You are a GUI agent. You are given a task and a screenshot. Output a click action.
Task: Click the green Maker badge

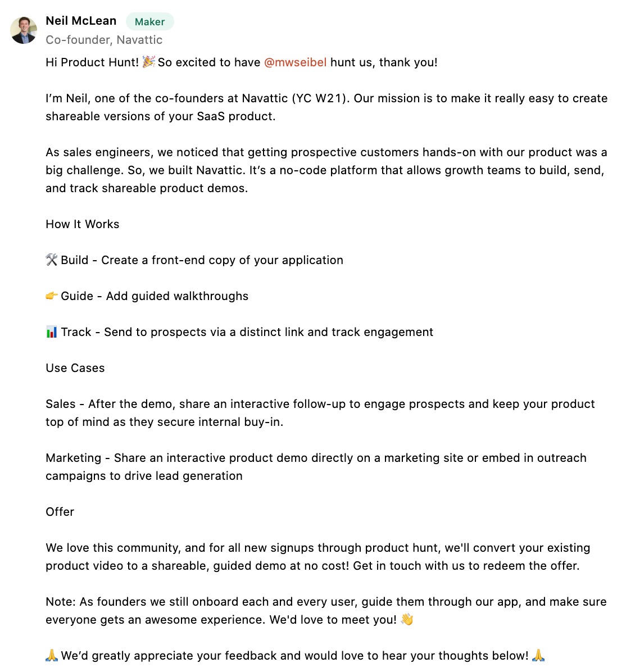(x=149, y=21)
